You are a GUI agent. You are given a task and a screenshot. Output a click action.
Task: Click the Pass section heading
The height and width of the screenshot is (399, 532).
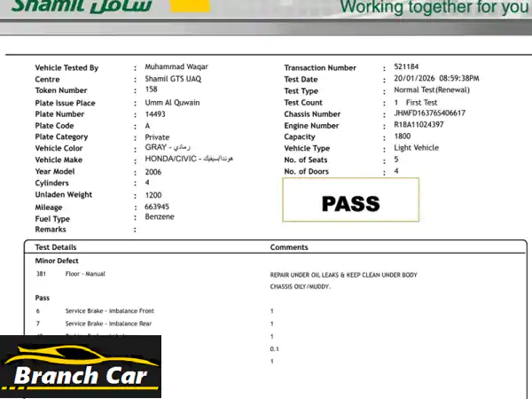pyautogui.click(x=42, y=298)
